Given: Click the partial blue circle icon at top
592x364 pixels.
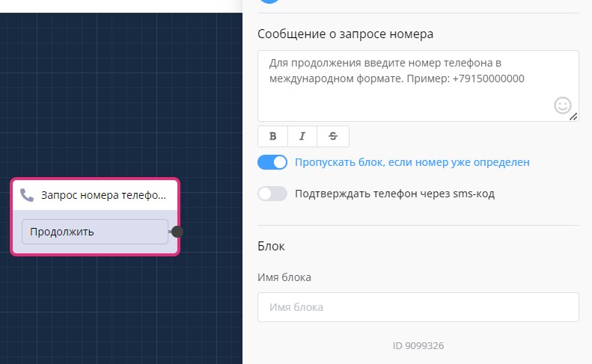Looking at the screenshot, I should point(269,1).
